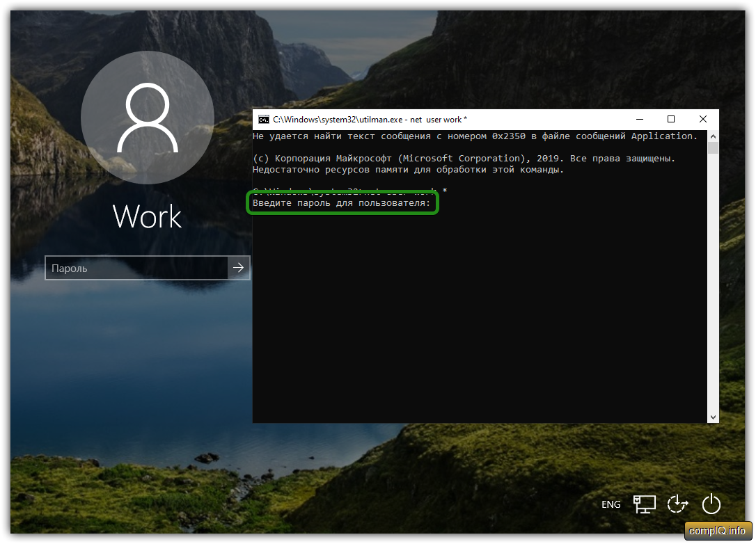The width and height of the screenshot is (756, 544).
Task: Click the empty console scrollbar track
Action: coord(713,278)
